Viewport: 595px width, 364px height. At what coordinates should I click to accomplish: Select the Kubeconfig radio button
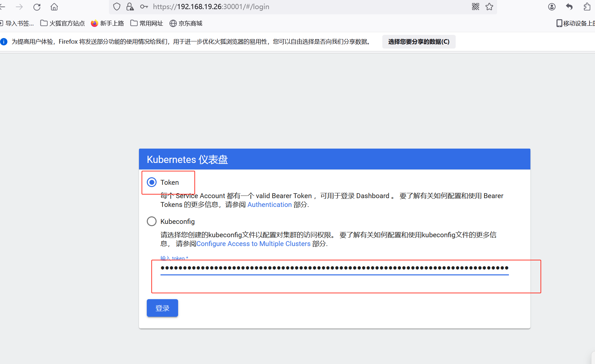tap(152, 221)
